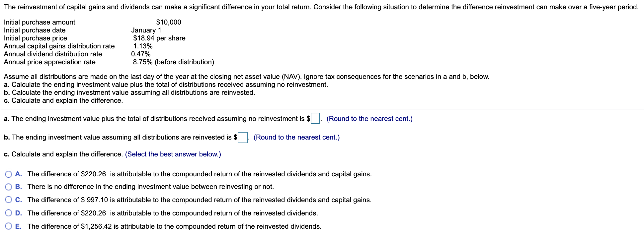This screenshot has width=644, height=236.
Task: Select radio button for answer choice C
Action: tap(9, 200)
